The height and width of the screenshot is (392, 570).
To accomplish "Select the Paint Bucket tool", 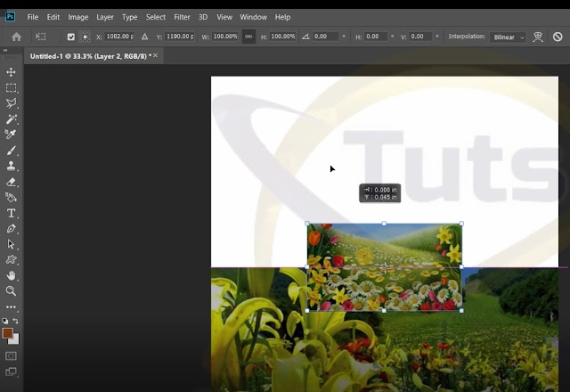I will coord(11,197).
